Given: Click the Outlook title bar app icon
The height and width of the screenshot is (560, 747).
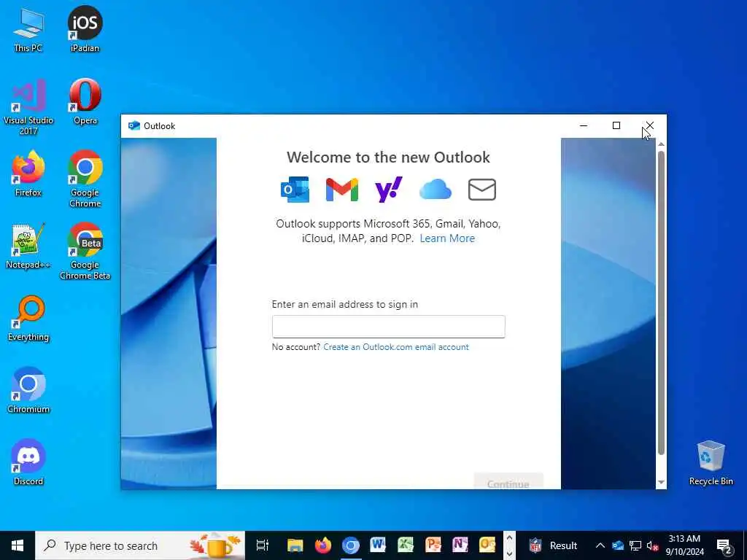Looking at the screenshot, I should pos(134,125).
